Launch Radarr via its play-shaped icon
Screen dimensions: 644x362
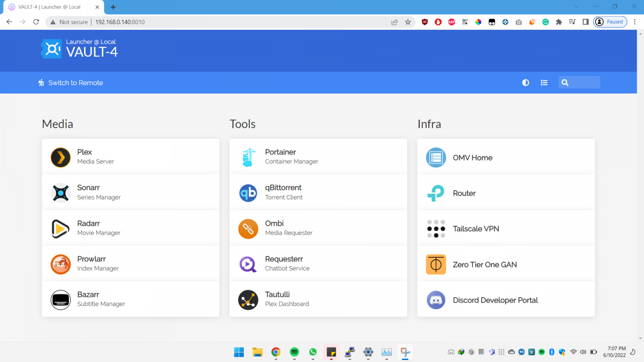[61, 228]
